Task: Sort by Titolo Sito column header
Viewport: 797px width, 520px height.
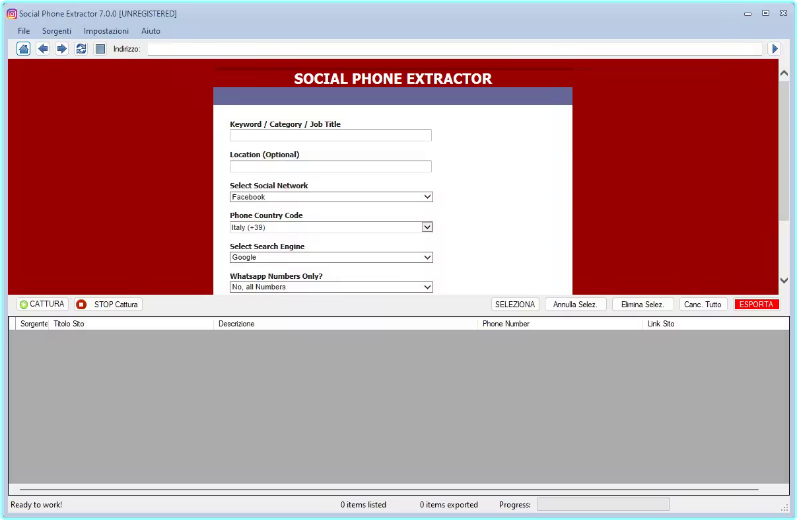Action: 131,323
